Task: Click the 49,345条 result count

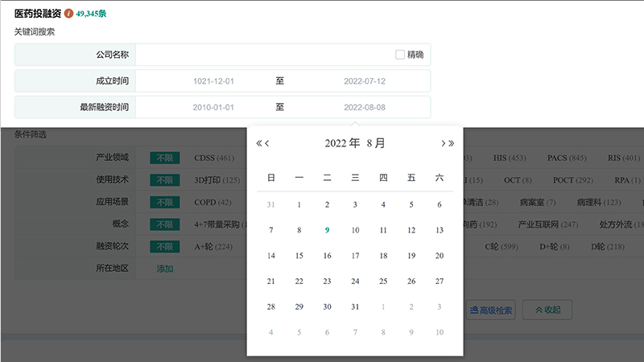Action: coord(91,14)
